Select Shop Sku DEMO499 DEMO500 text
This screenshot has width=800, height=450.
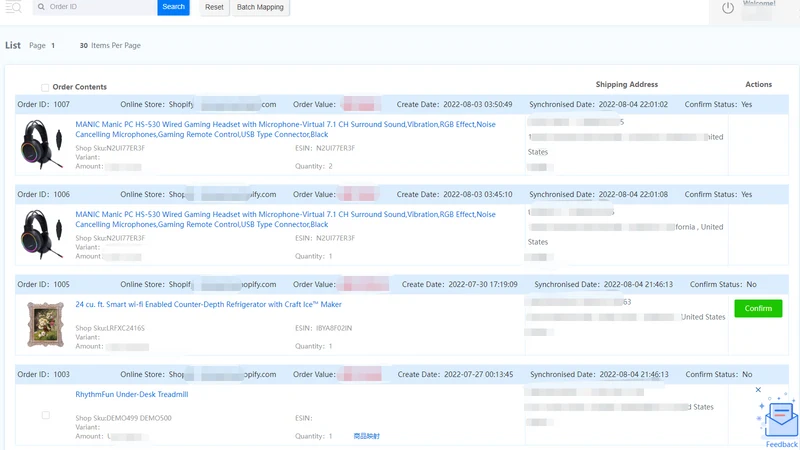(x=123, y=418)
